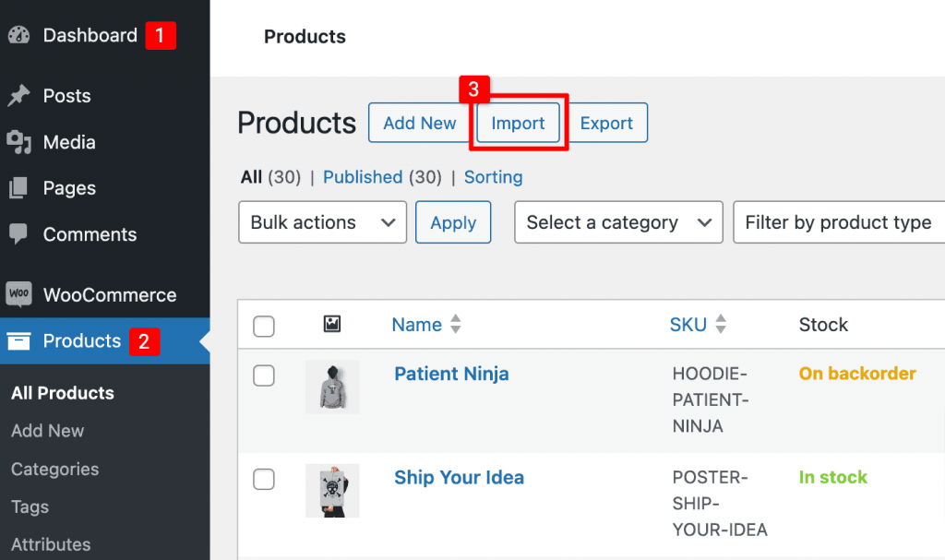
Task: Click the Ship Your Idea product thumbnail
Action: tap(332, 490)
